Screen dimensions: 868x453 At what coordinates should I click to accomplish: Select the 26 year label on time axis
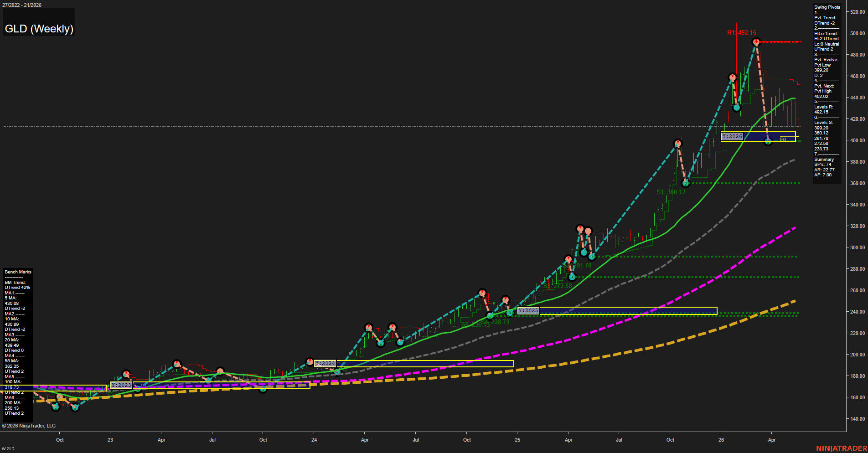(x=721, y=440)
